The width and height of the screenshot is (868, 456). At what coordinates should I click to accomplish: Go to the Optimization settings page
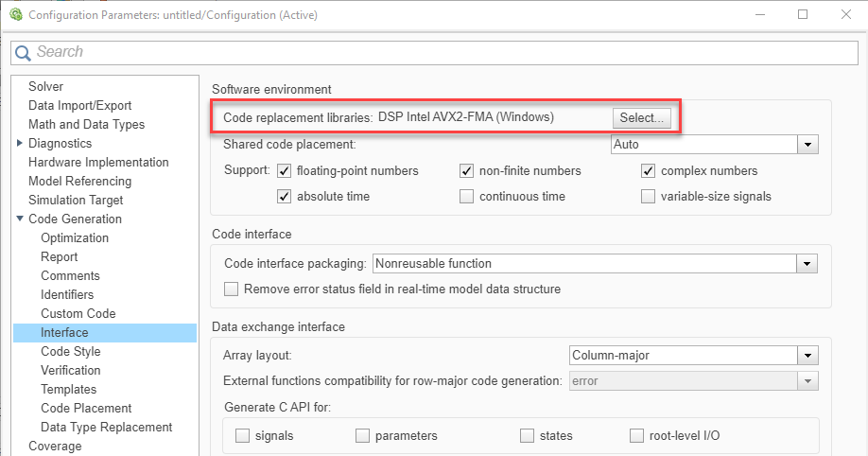[x=75, y=238]
